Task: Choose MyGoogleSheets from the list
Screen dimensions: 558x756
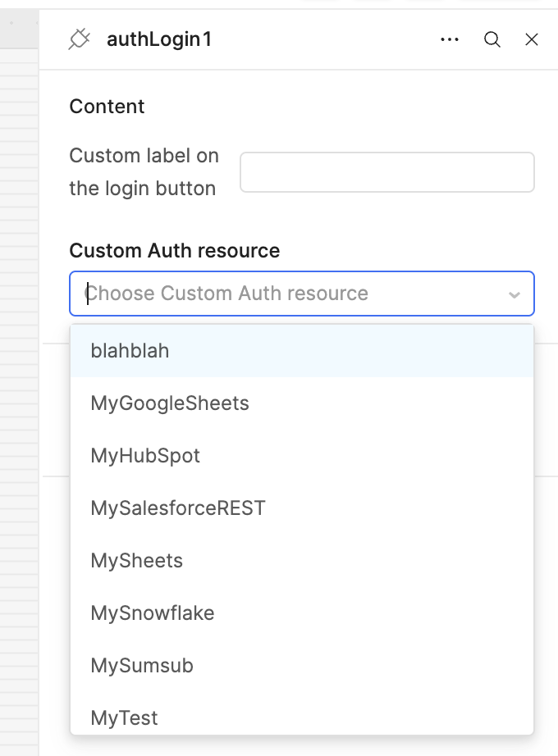Action: (x=170, y=403)
